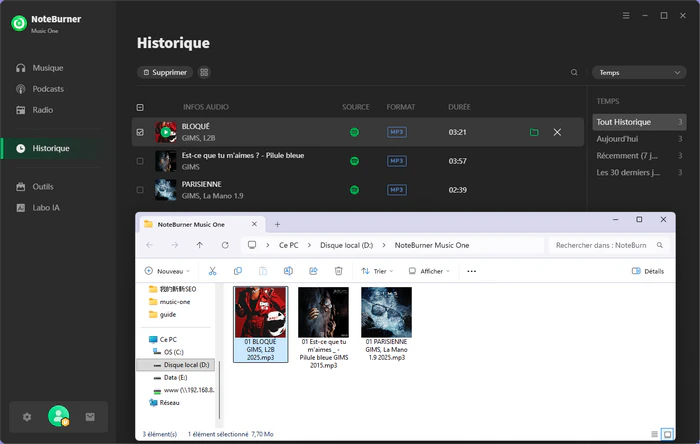Go forward in File Explorer
700x444 pixels.
coord(175,245)
